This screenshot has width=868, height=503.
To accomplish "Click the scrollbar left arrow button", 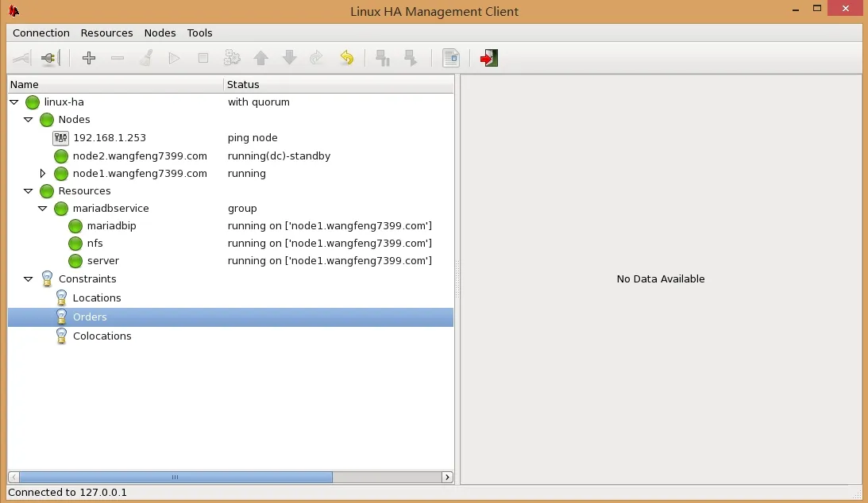I will click(x=14, y=477).
